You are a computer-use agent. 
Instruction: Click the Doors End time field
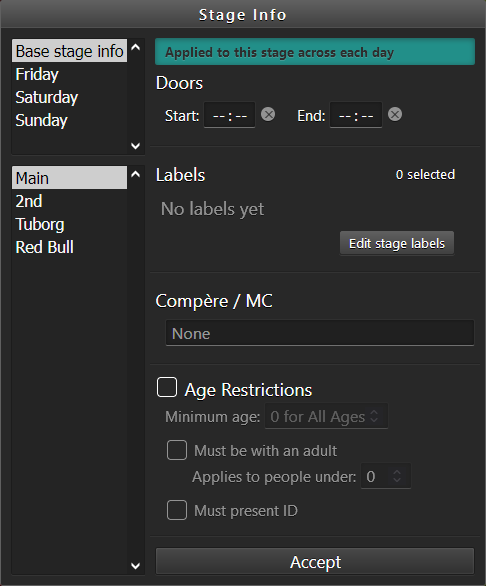pos(356,115)
